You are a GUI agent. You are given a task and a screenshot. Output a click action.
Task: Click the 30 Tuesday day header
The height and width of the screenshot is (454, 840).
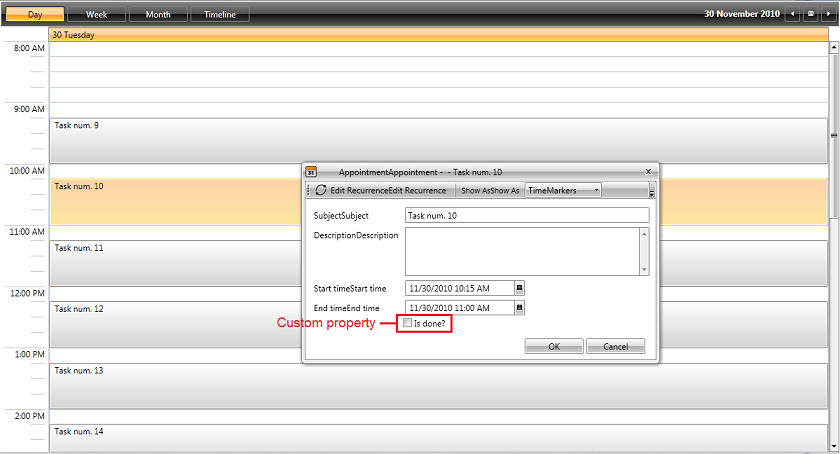[x=439, y=35]
